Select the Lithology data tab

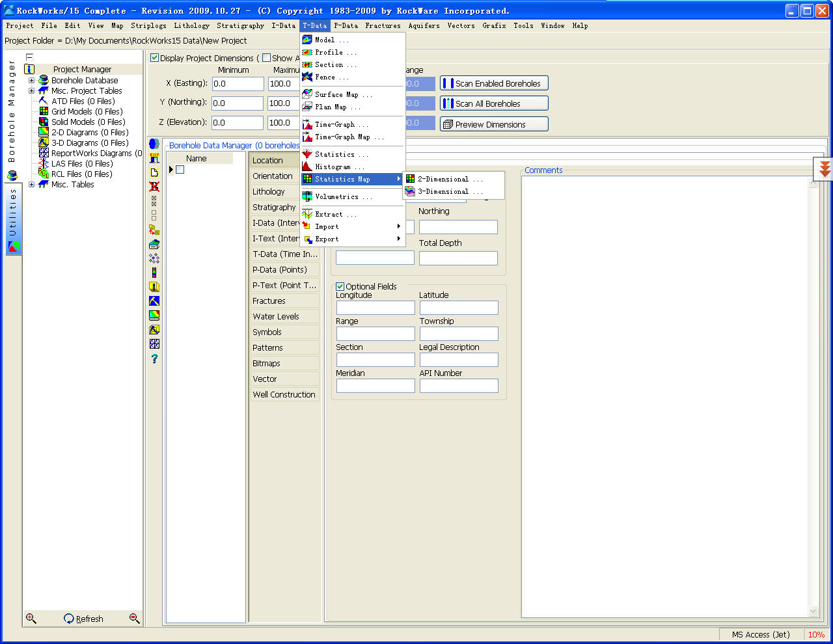[284, 191]
